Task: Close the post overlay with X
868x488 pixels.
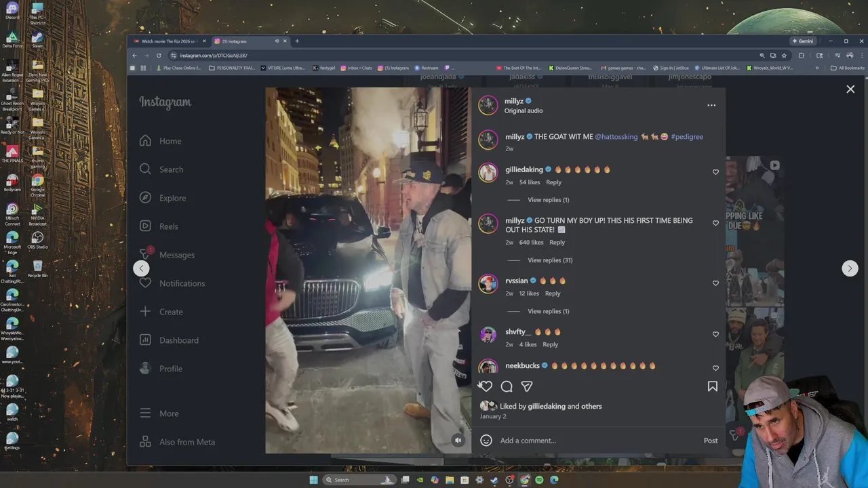Action: coord(850,89)
